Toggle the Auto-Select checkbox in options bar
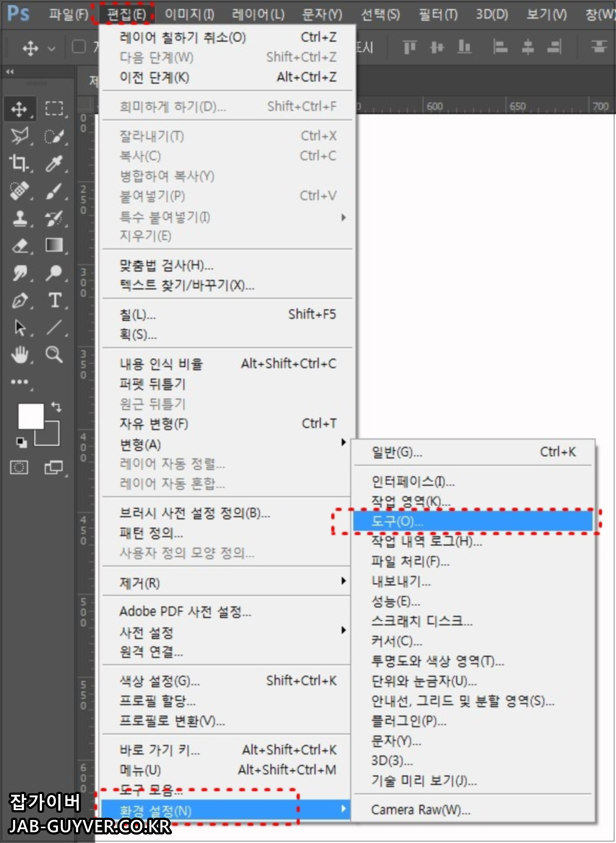 [78, 47]
